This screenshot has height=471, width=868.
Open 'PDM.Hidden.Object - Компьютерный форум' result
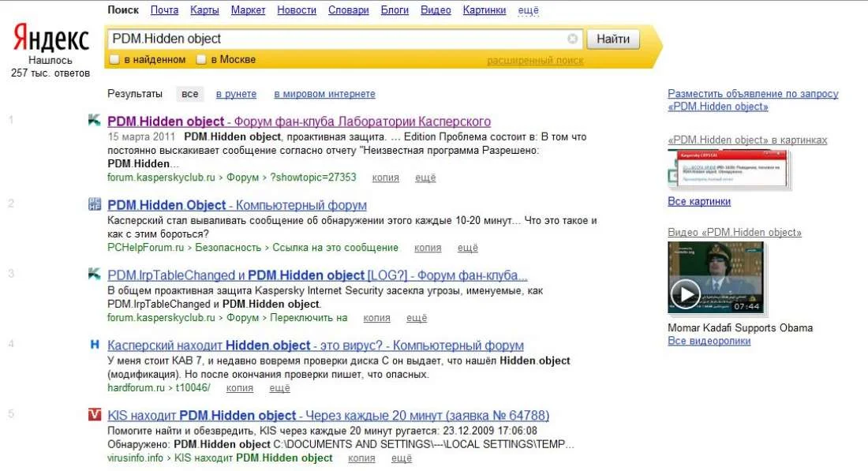point(237,205)
